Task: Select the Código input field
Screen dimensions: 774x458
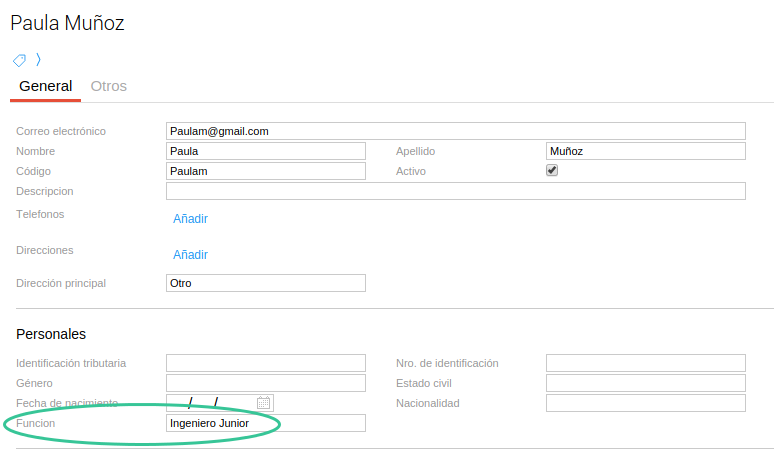Action: click(265, 171)
